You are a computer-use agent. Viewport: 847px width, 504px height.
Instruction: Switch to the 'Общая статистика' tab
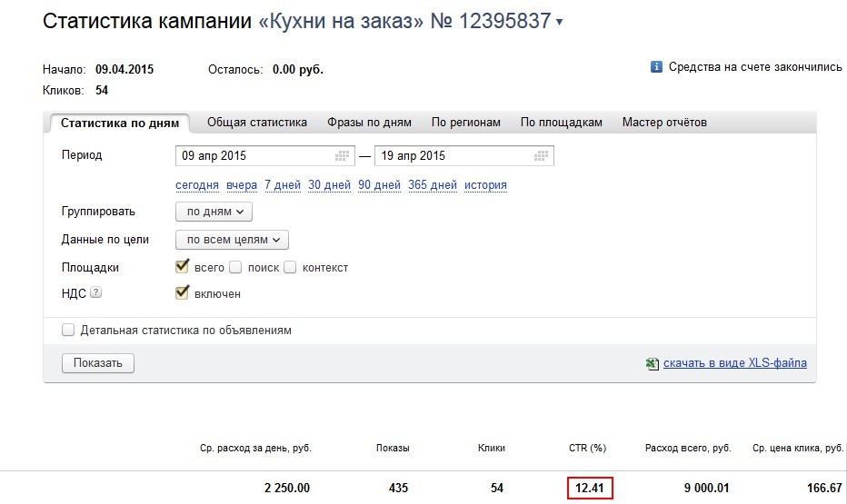(x=257, y=123)
